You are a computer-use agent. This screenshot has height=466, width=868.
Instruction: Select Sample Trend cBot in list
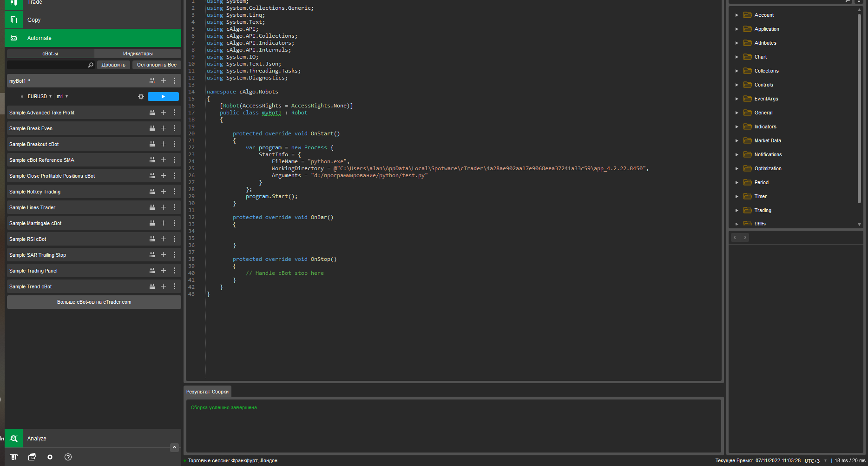(x=94, y=286)
